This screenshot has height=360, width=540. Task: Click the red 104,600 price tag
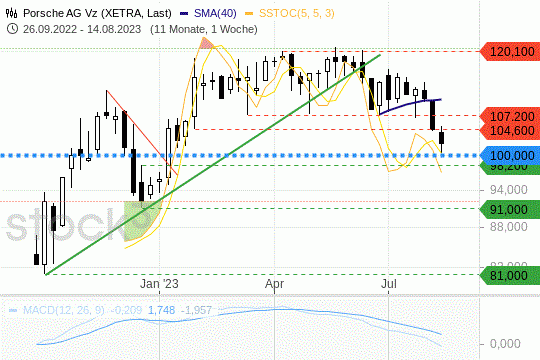510,131
